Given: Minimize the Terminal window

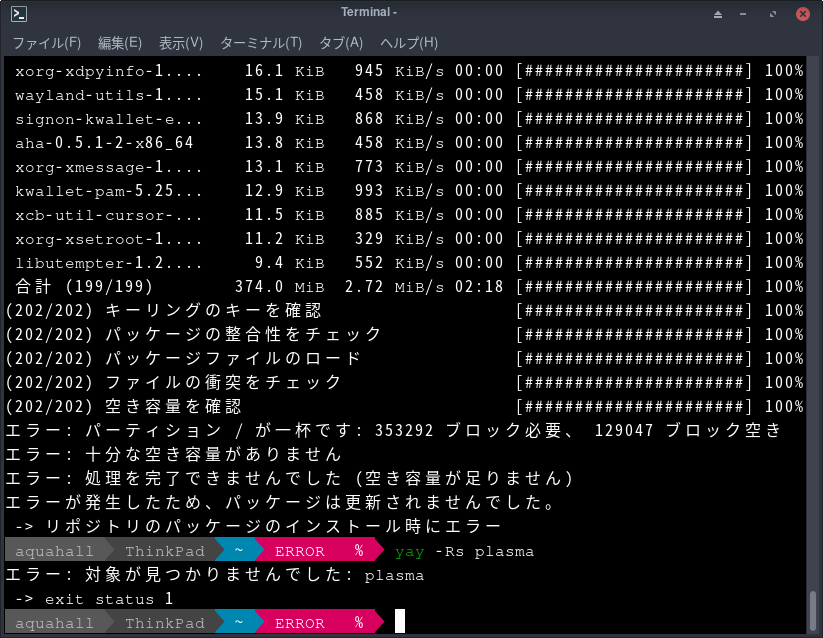Looking at the screenshot, I should 747,14.
